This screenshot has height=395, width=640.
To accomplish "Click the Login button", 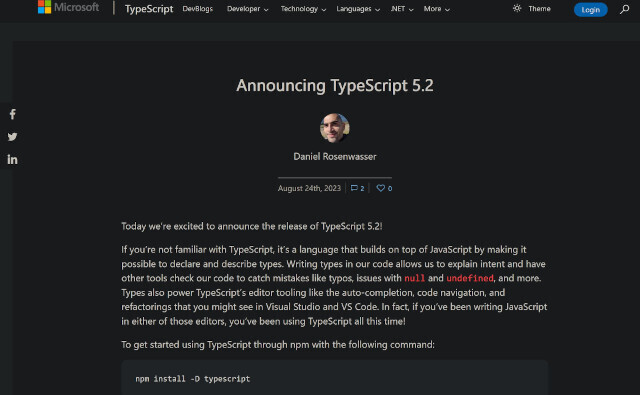I will click(591, 9).
